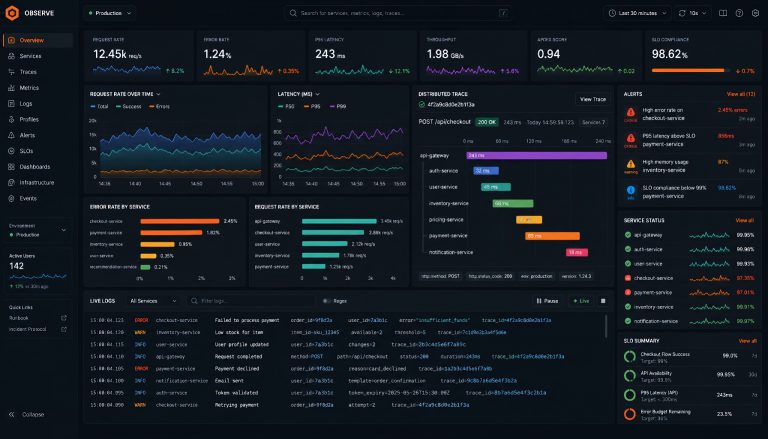
Task: Click the Live button in Live Logs
Action: (x=581, y=301)
